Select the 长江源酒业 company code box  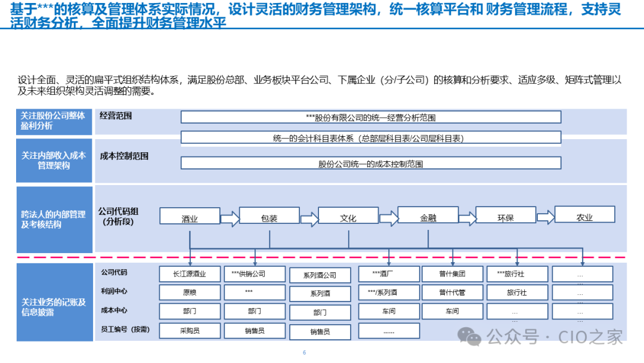tap(190, 274)
